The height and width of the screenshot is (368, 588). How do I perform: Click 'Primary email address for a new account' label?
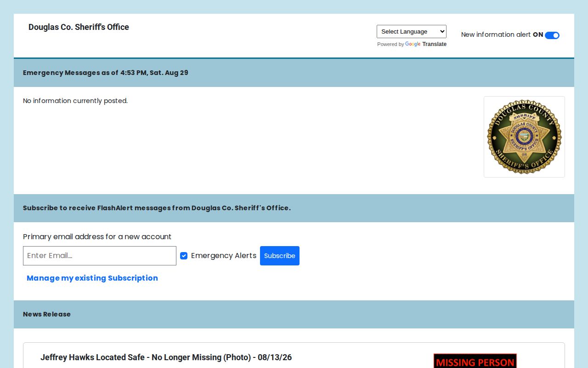coord(97,236)
